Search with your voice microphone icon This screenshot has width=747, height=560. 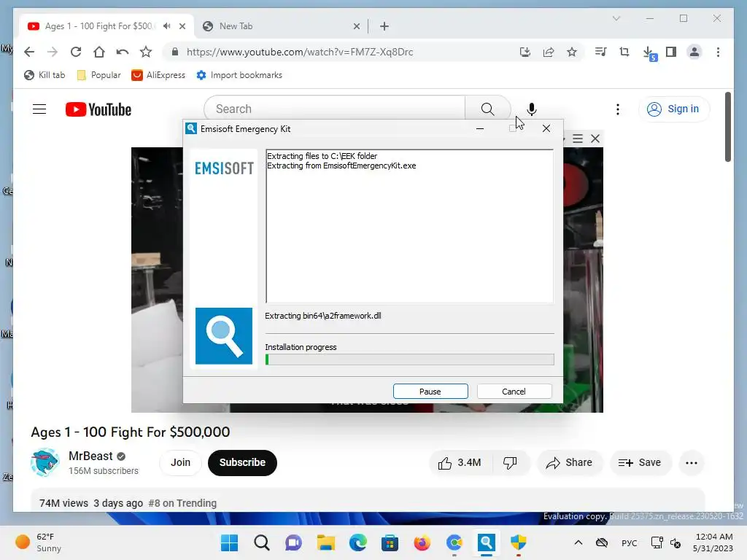point(532,109)
